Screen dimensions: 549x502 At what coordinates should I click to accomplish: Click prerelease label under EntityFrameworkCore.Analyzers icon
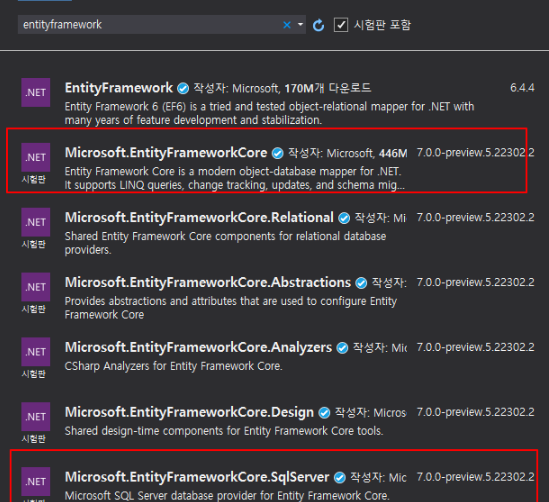[x=34, y=374]
